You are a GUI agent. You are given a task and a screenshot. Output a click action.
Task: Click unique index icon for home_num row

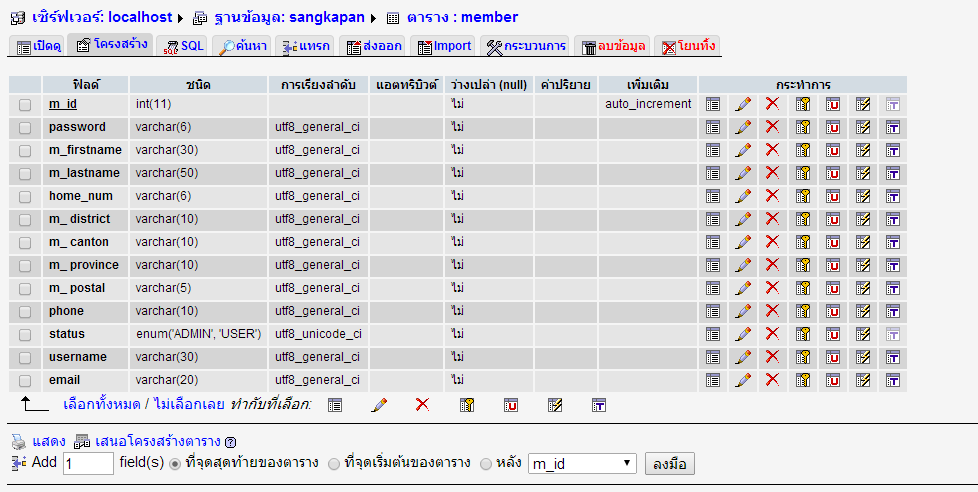click(833, 196)
